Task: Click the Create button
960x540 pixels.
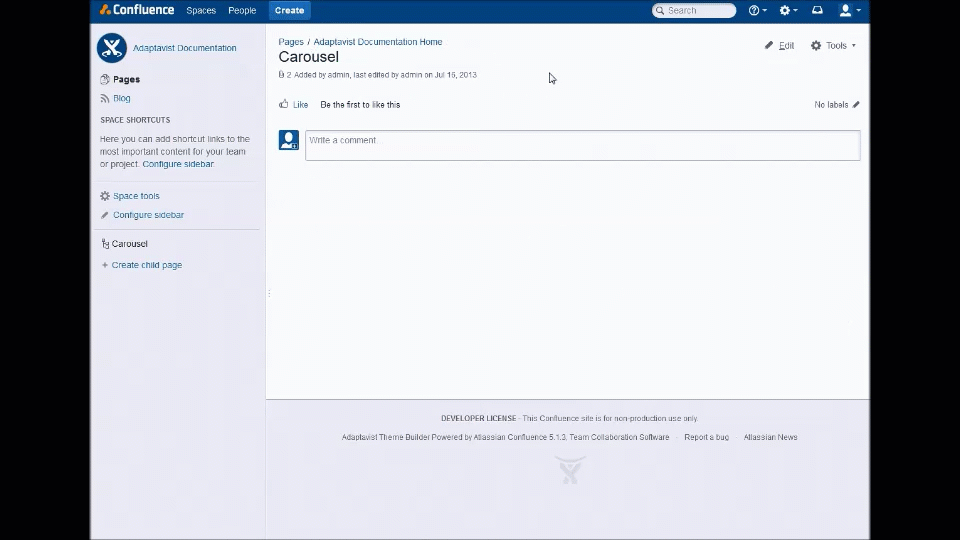Action: tap(290, 10)
